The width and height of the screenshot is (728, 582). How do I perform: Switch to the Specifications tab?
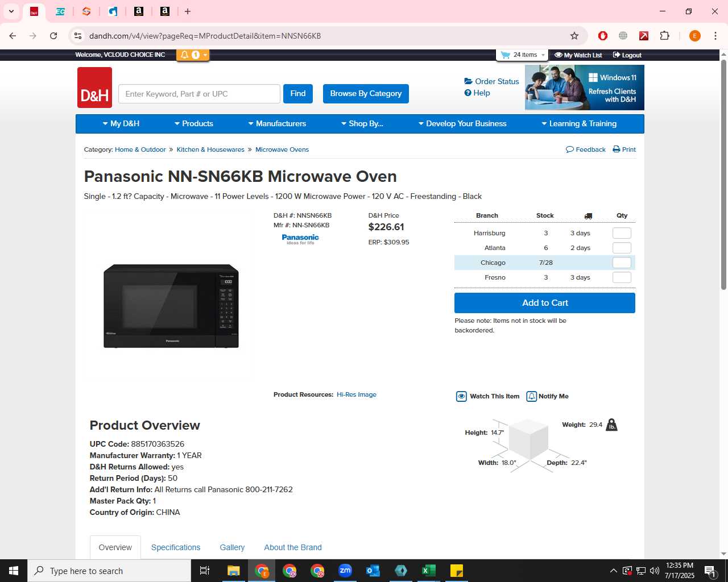[176, 547]
